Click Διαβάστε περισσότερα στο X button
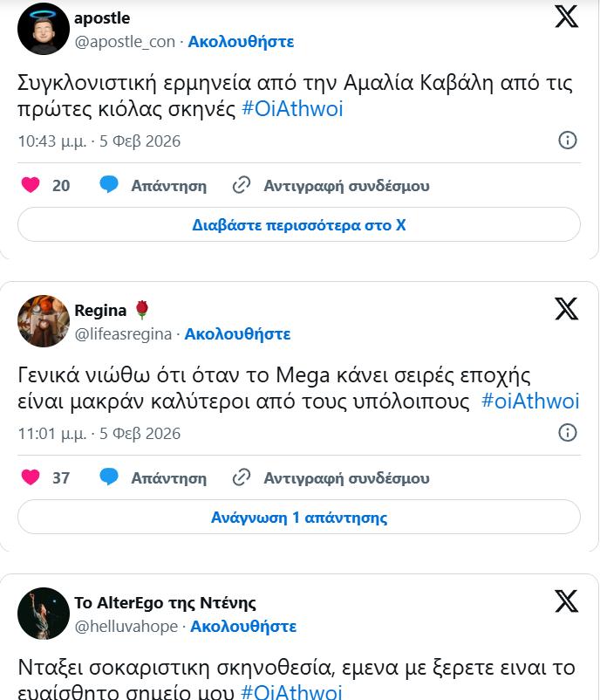Viewport: 600px width, 700px height. click(x=299, y=224)
